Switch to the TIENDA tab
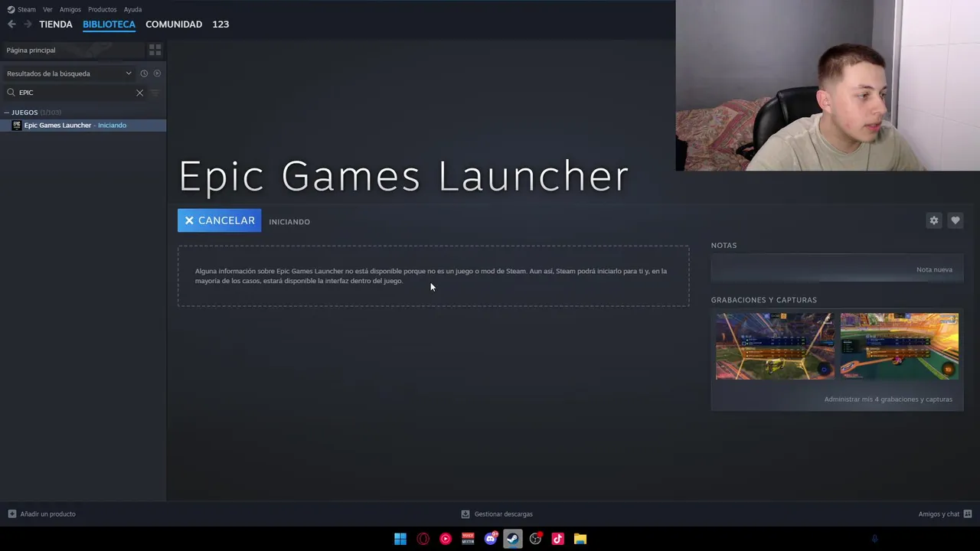Screen dimensions: 980x551 (x=56, y=24)
